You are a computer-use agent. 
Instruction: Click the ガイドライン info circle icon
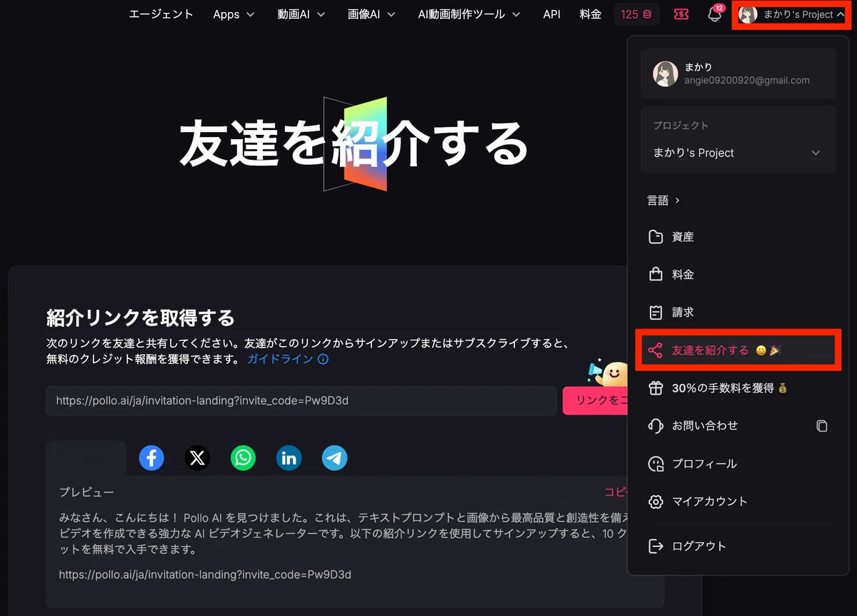323,359
